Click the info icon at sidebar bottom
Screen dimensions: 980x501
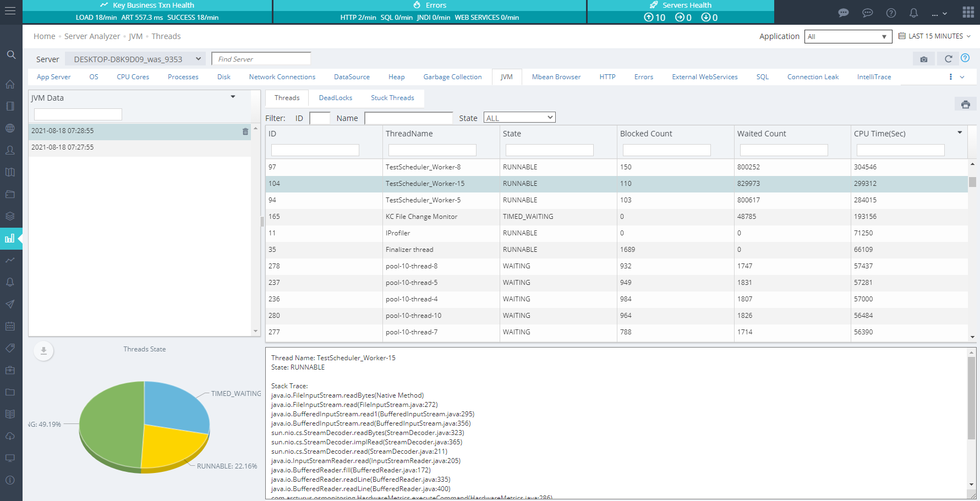click(x=10, y=480)
